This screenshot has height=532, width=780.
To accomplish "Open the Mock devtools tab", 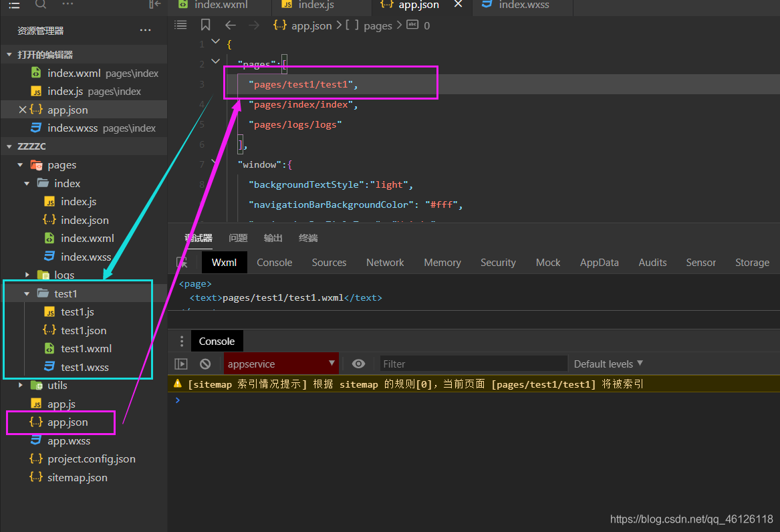I will (547, 263).
